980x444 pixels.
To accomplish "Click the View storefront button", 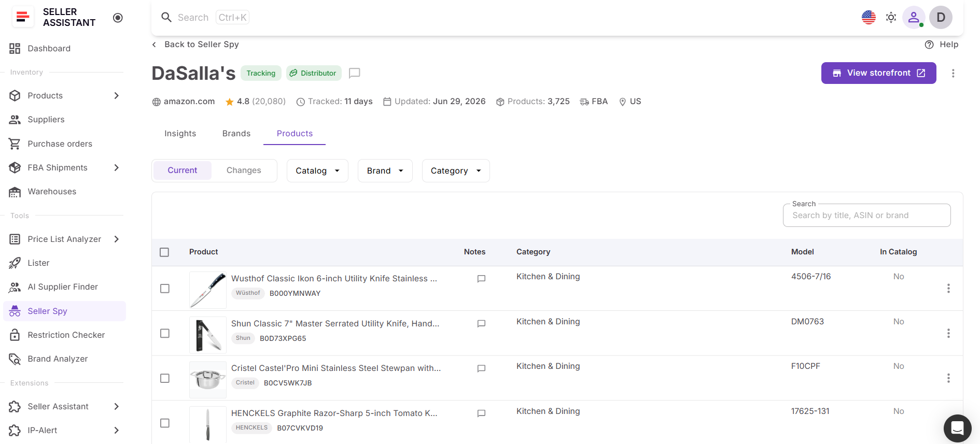I will tap(878, 73).
